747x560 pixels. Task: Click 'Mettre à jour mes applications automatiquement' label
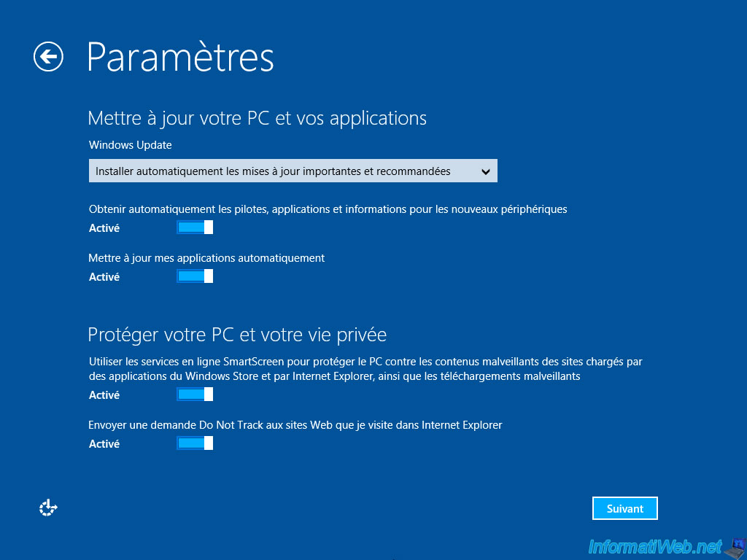206,258
